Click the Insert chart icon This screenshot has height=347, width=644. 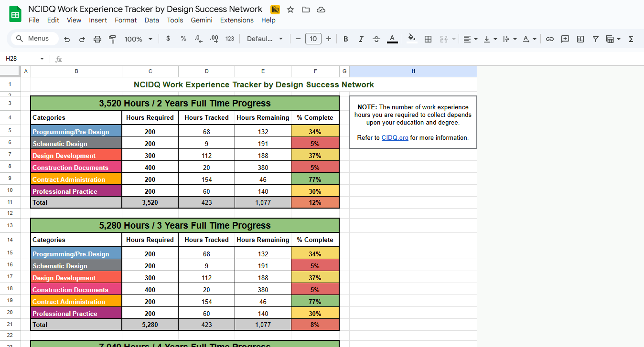click(x=580, y=39)
